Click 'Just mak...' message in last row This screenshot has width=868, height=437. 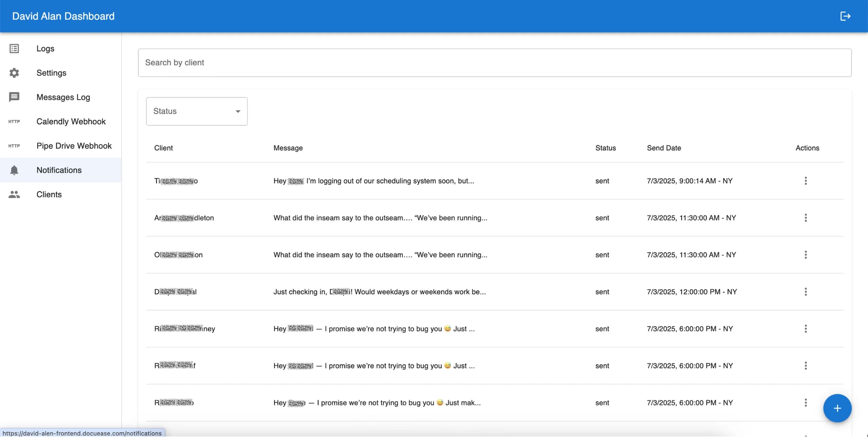coord(377,403)
